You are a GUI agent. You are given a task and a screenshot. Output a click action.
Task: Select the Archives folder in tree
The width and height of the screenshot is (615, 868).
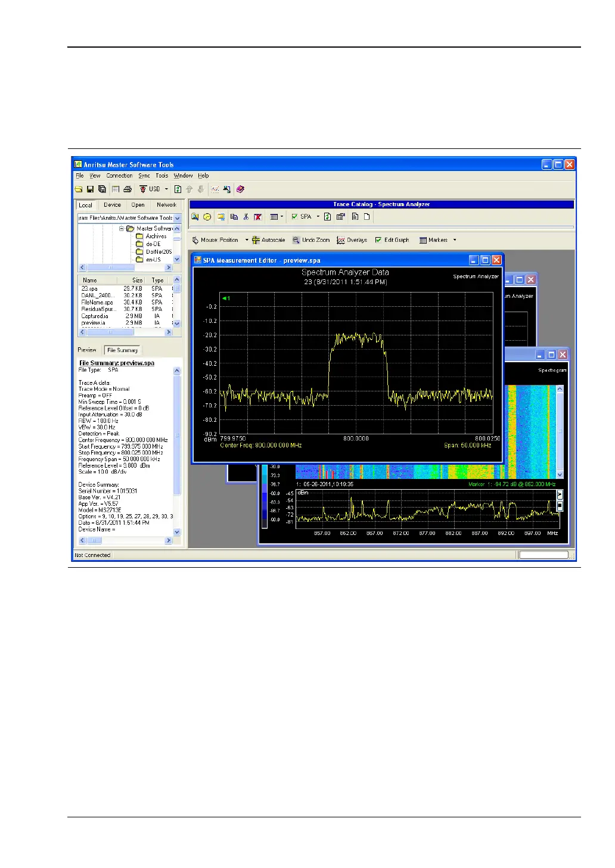pos(156,237)
